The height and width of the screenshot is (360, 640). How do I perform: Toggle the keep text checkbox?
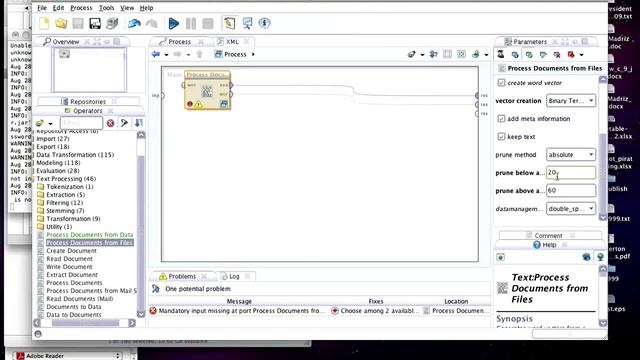[501, 137]
